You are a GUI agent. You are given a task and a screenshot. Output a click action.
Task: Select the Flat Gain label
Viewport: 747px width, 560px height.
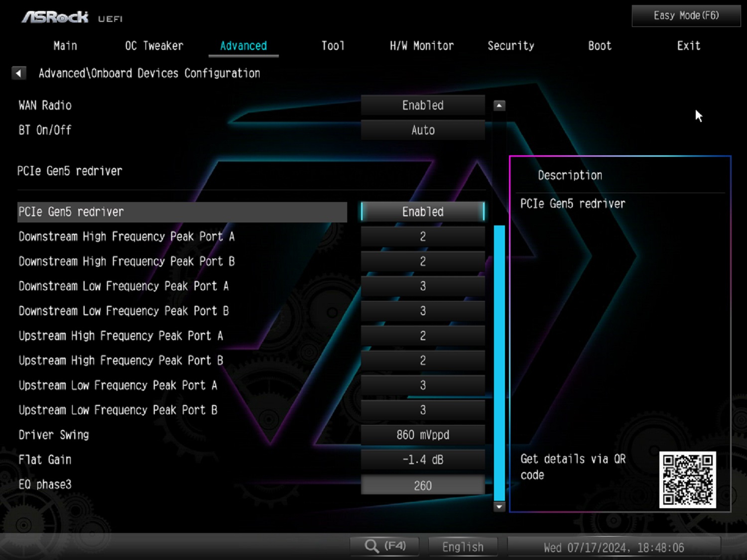pos(45,460)
